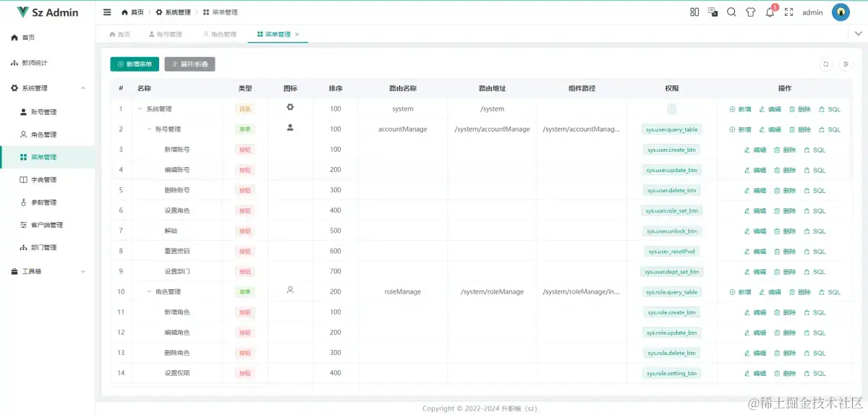Click the gear icon in 系统管理 row
The width and height of the screenshot is (868, 415).
pyautogui.click(x=290, y=107)
